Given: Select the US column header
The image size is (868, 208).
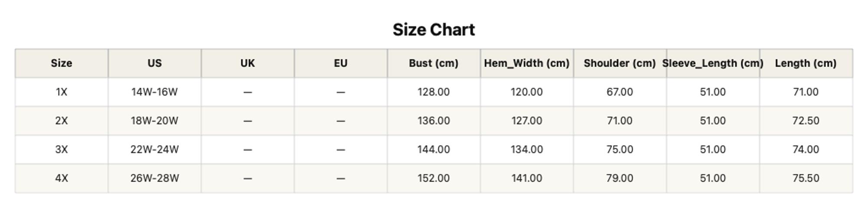Looking at the screenshot, I should (x=155, y=63).
